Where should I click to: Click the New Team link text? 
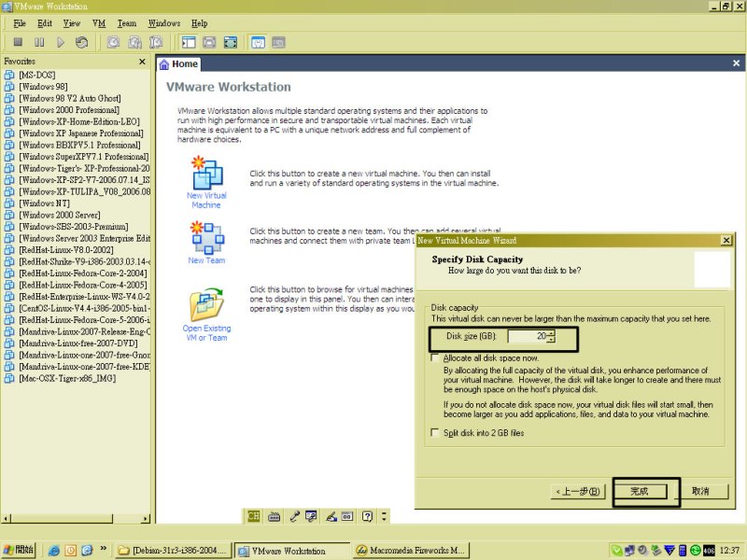pos(206,260)
